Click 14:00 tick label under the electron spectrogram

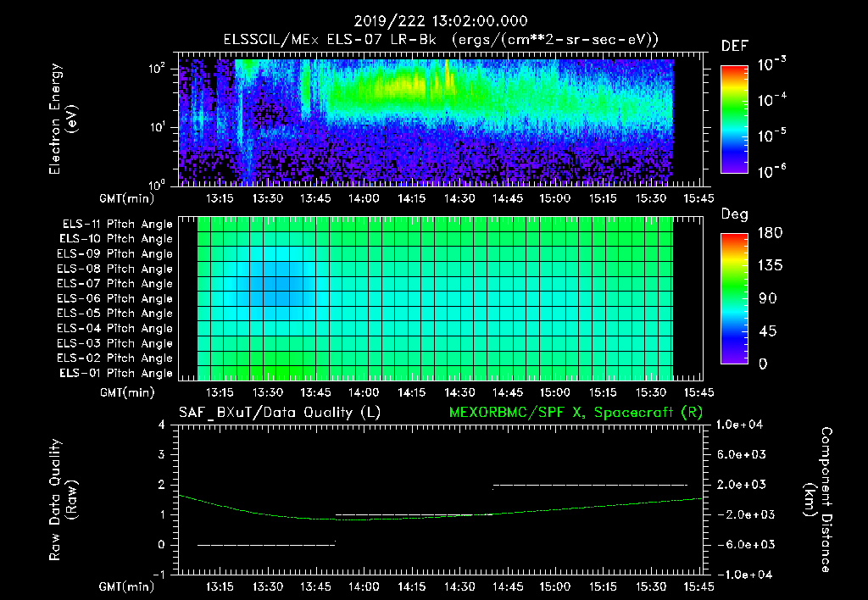click(364, 198)
